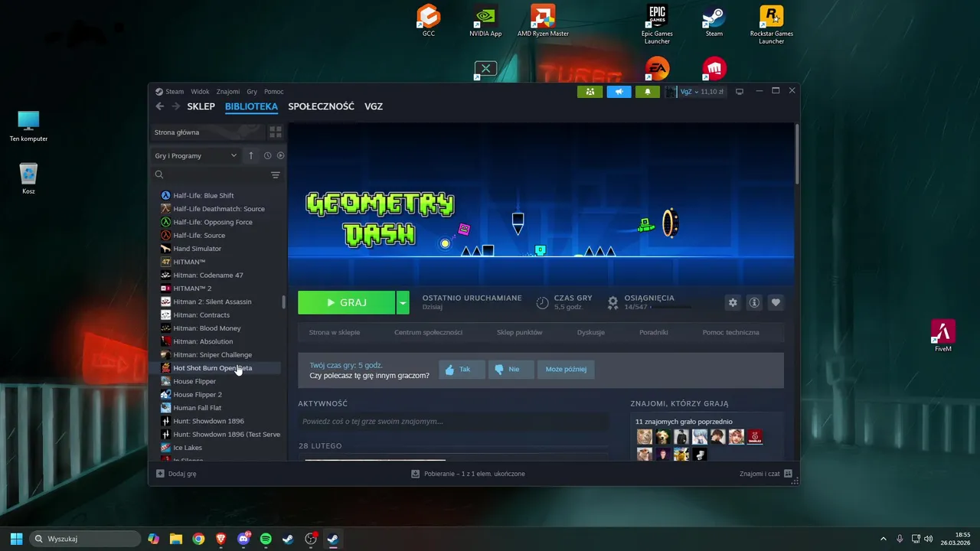Select House Flipper 2 in the list
The image size is (980, 551).
click(x=220, y=395)
